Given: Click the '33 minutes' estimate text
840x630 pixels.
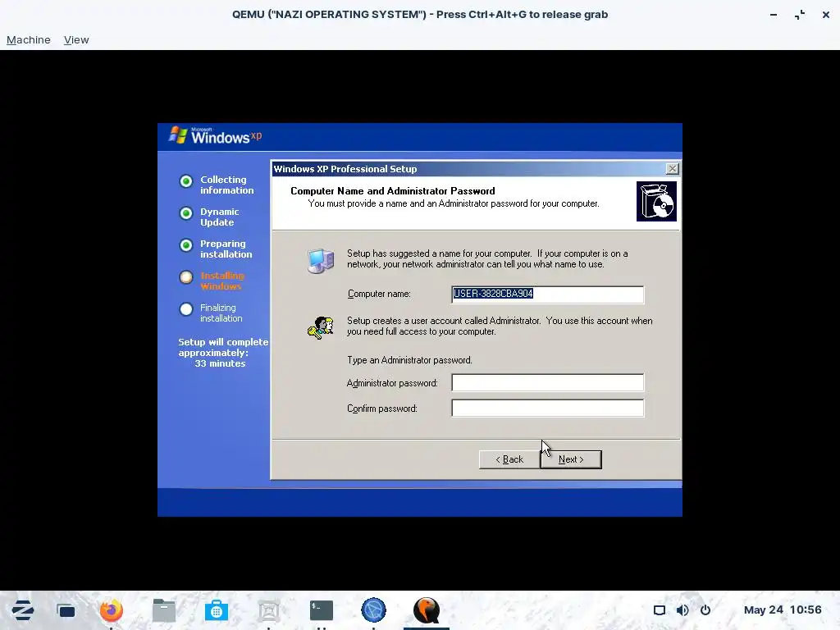Looking at the screenshot, I should (x=220, y=363).
